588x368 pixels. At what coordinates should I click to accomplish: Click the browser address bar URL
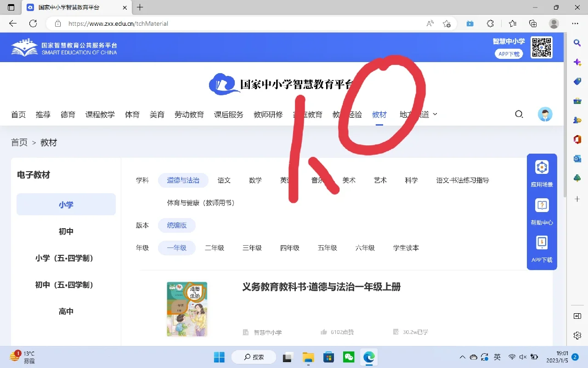119,23
